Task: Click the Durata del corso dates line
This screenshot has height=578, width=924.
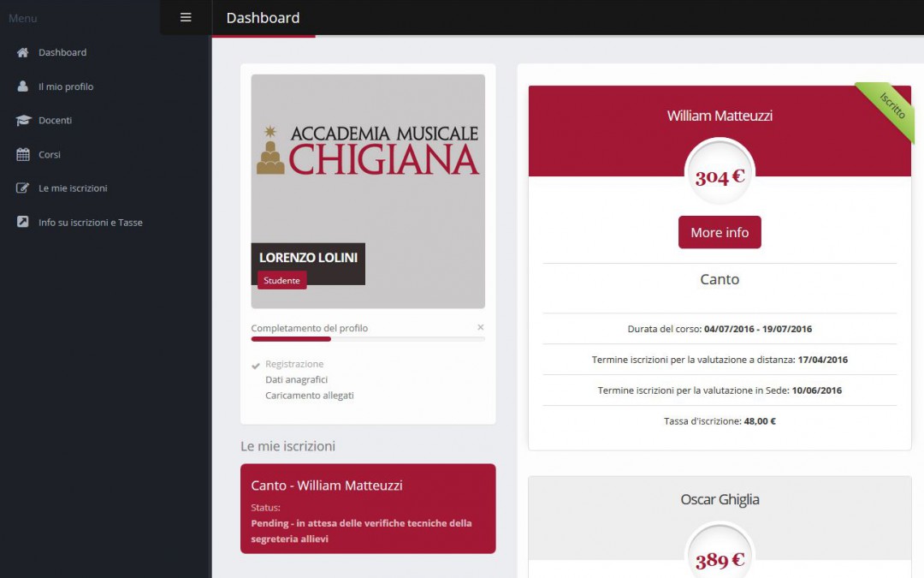Action: (x=720, y=329)
